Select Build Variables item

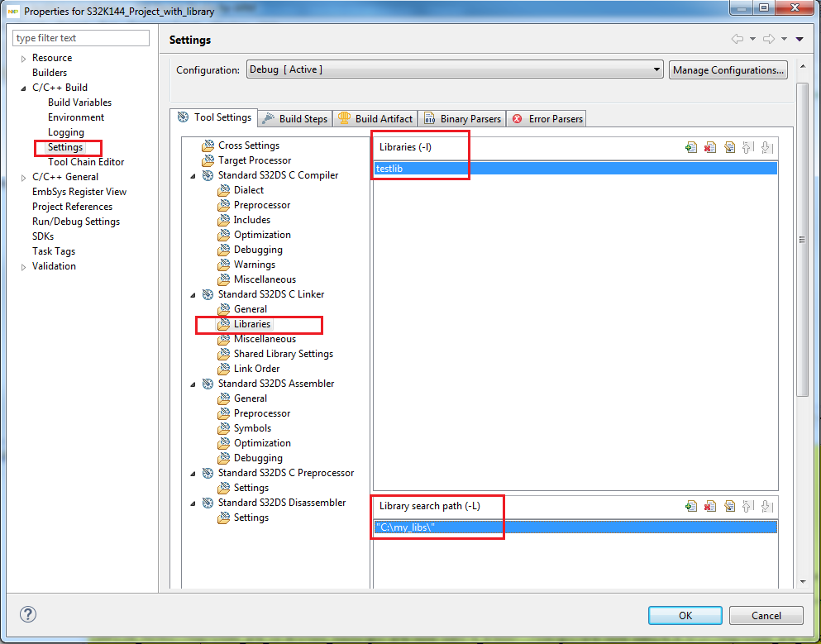pos(79,103)
